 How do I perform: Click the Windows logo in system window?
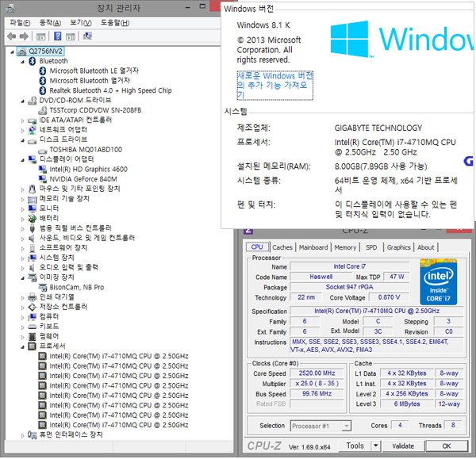[350, 39]
